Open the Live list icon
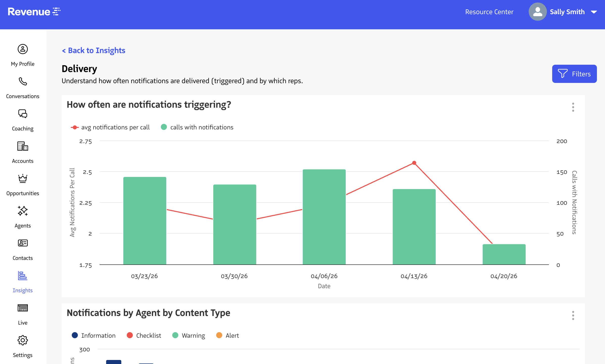Viewport: 605px width, 364px height. pyautogui.click(x=22, y=308)
